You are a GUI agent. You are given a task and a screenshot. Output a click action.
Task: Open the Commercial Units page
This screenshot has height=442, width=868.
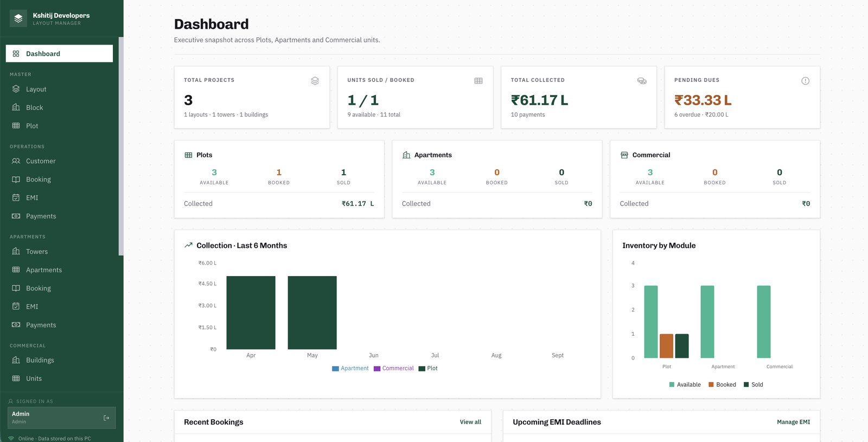click(x=59, y=379)
